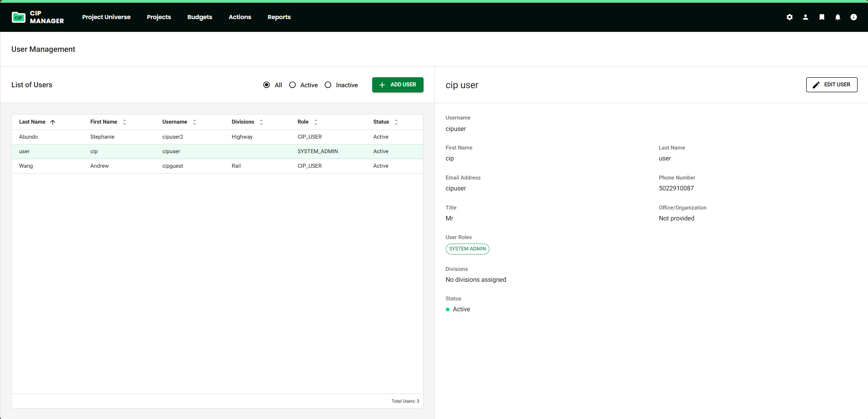Screen dimensions: 868x419
Task: Click the Last Name ascending sort arrow
Action: click(53, 122)
